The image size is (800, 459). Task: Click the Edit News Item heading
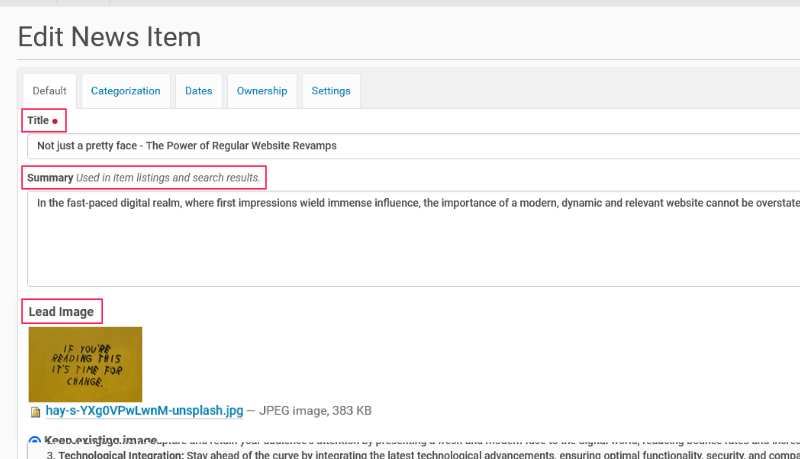pyautogui.click(x=109, y=37)
